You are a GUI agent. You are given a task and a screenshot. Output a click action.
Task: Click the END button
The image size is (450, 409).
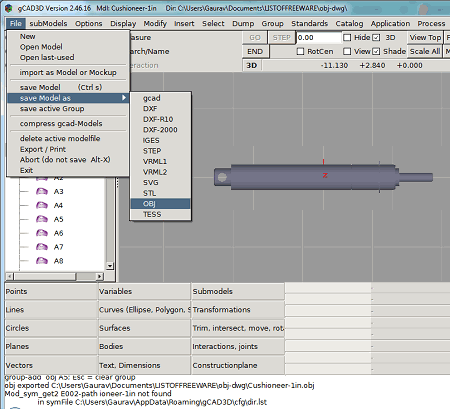255,51
